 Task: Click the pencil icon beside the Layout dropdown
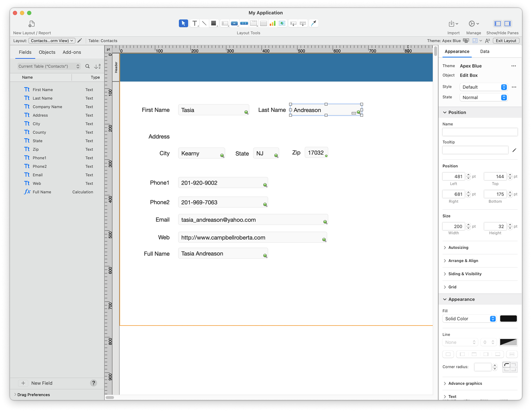[x=80, y=41]
